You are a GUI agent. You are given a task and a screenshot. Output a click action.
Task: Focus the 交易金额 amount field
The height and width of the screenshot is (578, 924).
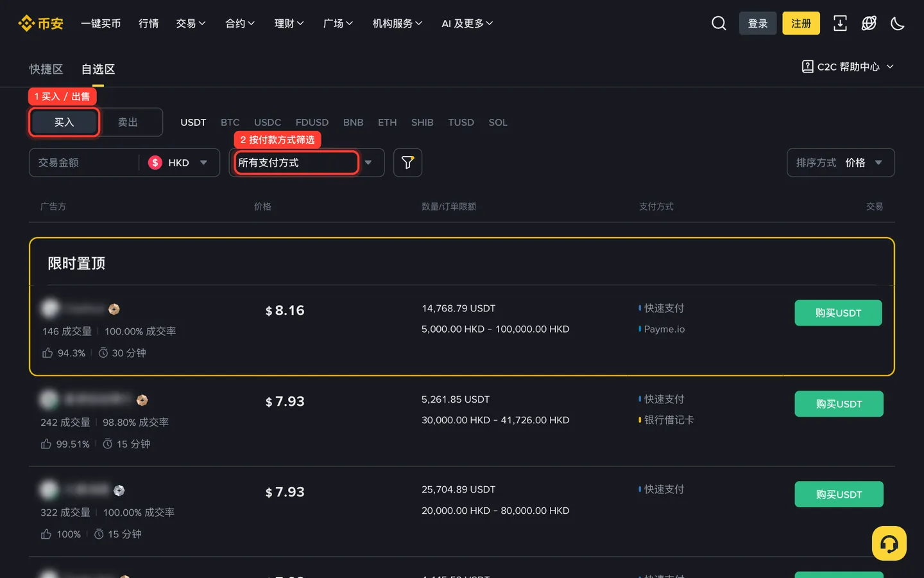pyautogui.click(x=83, y=162)
